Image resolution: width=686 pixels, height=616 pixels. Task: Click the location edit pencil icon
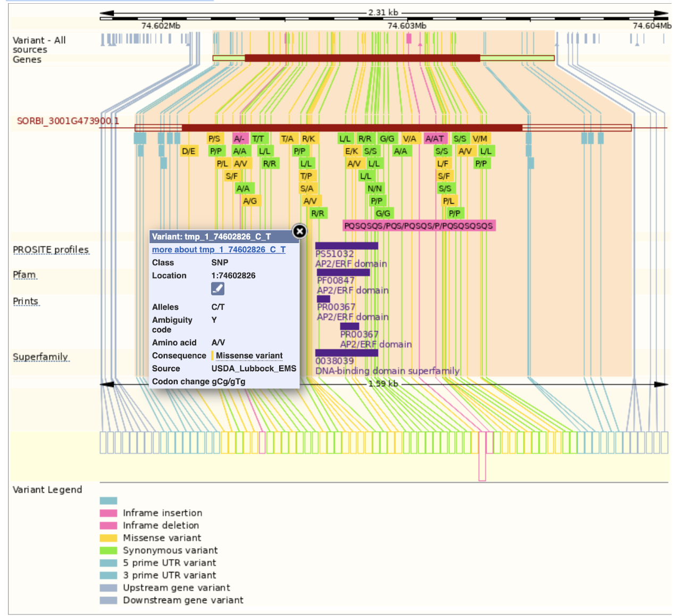tap(219, 288)
